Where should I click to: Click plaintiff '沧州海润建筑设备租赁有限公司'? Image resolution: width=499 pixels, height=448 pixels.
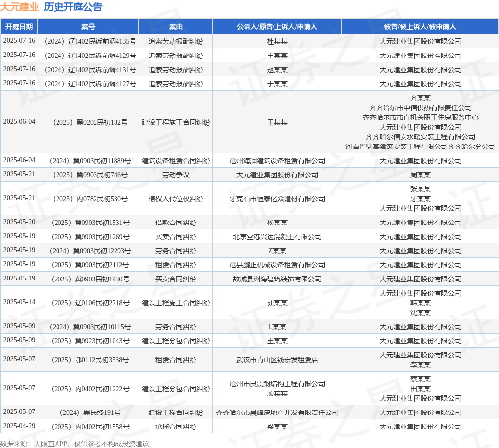[277, 161]
